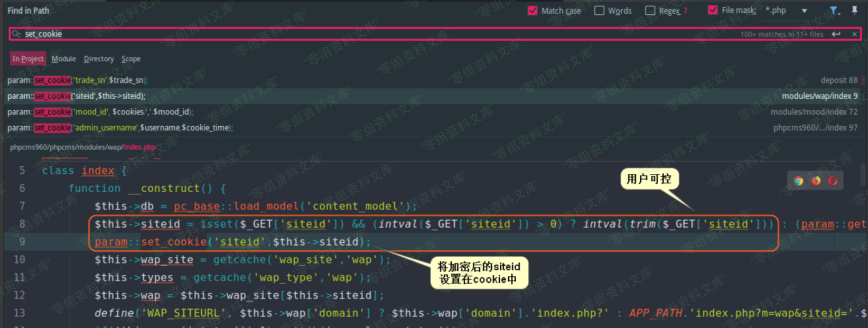
Task: Switch to the Directory scope tab
Action: (99, 59)
